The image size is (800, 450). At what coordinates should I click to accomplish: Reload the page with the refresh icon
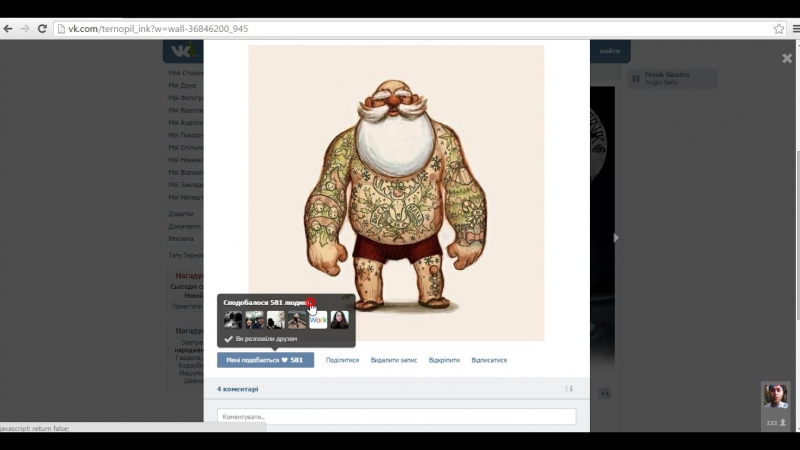(x=42, y=29)
